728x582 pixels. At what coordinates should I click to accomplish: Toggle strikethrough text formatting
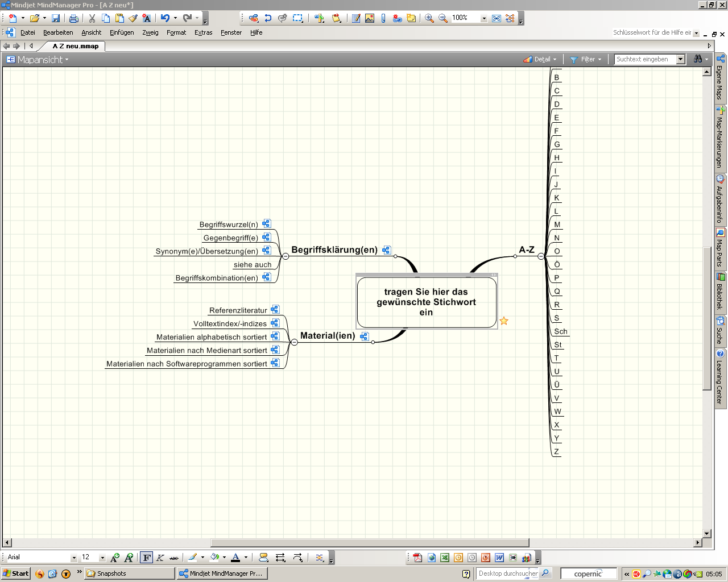pyautogui.click(x=174, y=558)
